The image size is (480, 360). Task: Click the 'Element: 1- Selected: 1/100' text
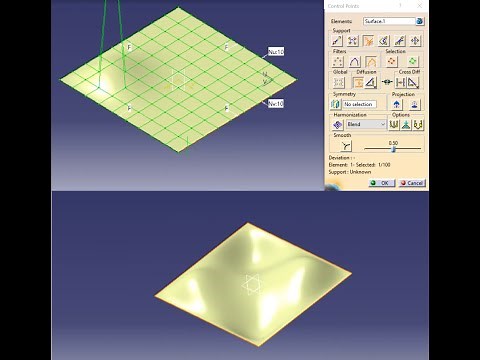359,165
